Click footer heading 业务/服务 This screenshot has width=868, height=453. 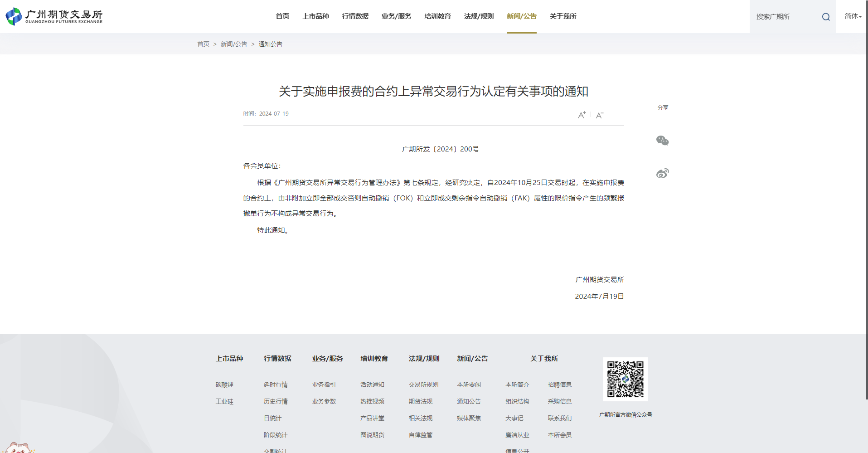327,359
